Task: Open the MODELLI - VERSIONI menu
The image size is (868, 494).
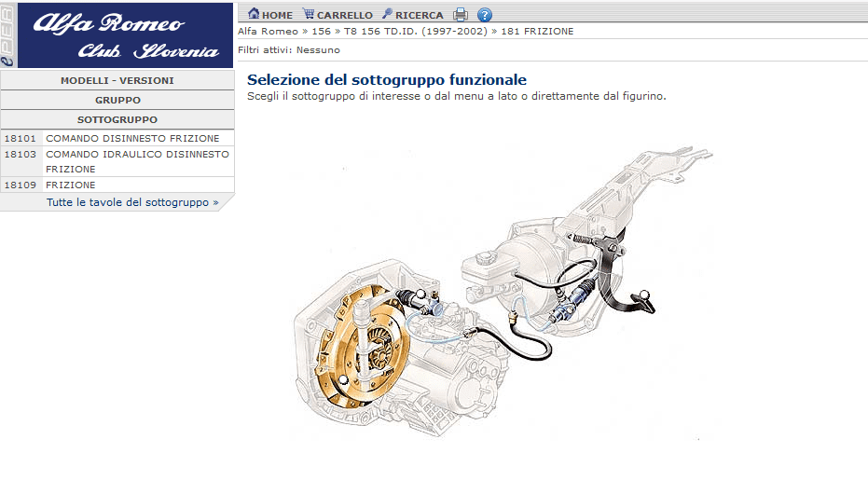Action: click(x=117, y=80)
